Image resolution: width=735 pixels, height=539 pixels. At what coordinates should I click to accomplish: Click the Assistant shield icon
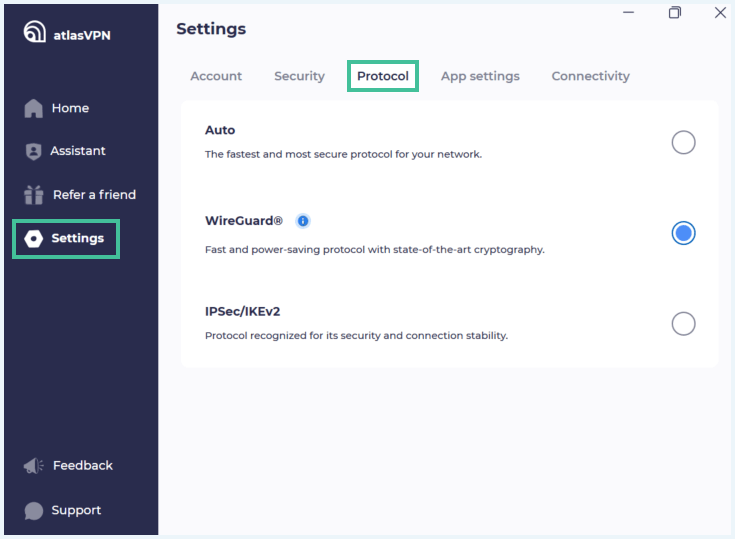tap(33, 151)
